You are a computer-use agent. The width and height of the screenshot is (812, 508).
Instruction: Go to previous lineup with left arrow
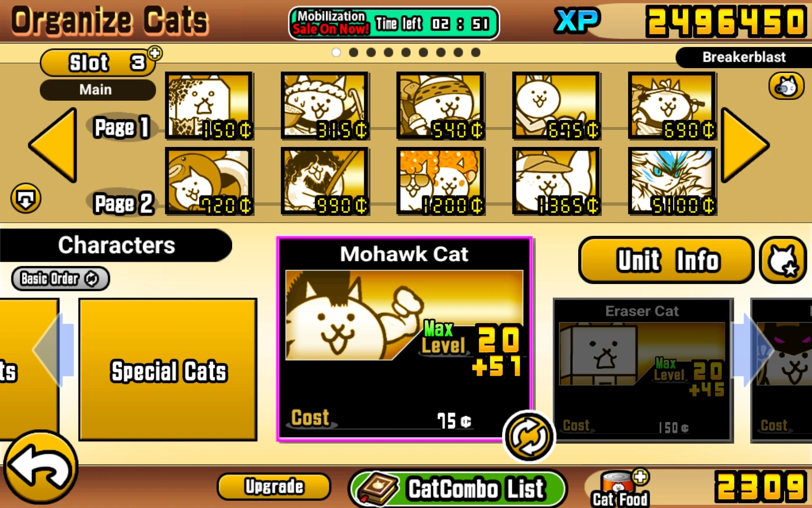[x=53, y=145]
